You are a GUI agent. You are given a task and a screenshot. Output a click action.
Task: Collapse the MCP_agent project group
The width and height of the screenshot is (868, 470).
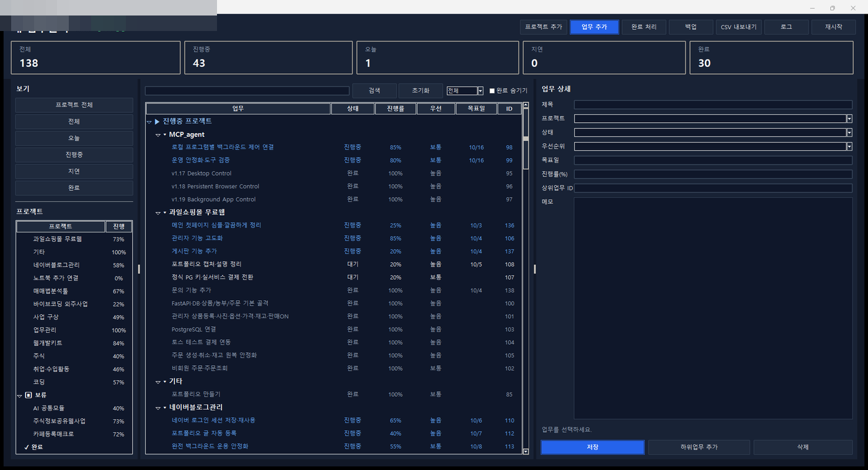pos(157,135)
